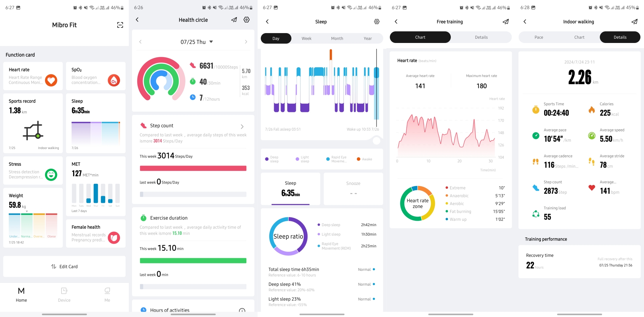Share the Free training record

tap(506, 21)
